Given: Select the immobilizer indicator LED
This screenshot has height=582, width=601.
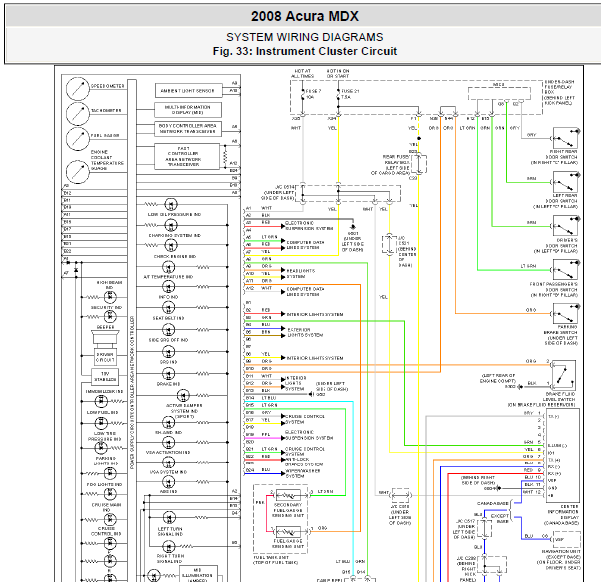Looking at the screenshot, I should (101, 401).
